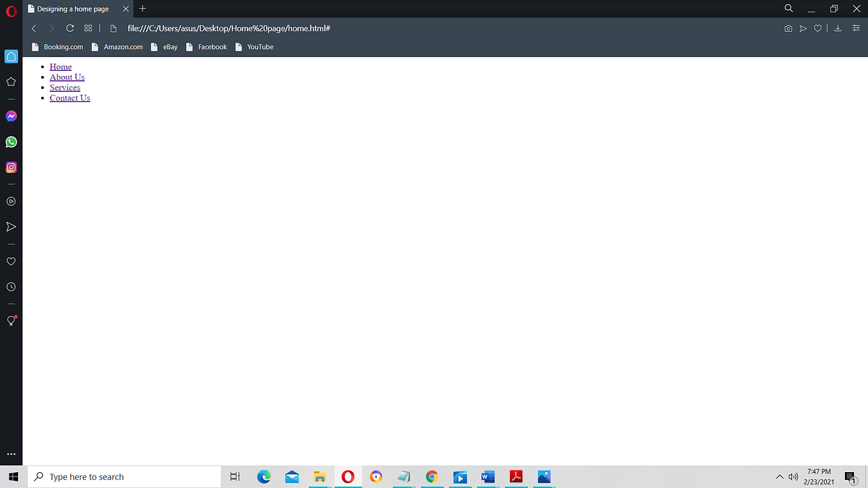Open the Booking.com bookmark
868x488 pixels.
click(57, 47)
